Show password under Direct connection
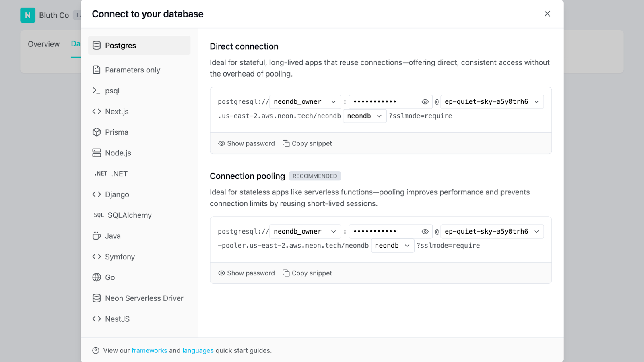This screenshot has height=362, width=644. (246, 143)
